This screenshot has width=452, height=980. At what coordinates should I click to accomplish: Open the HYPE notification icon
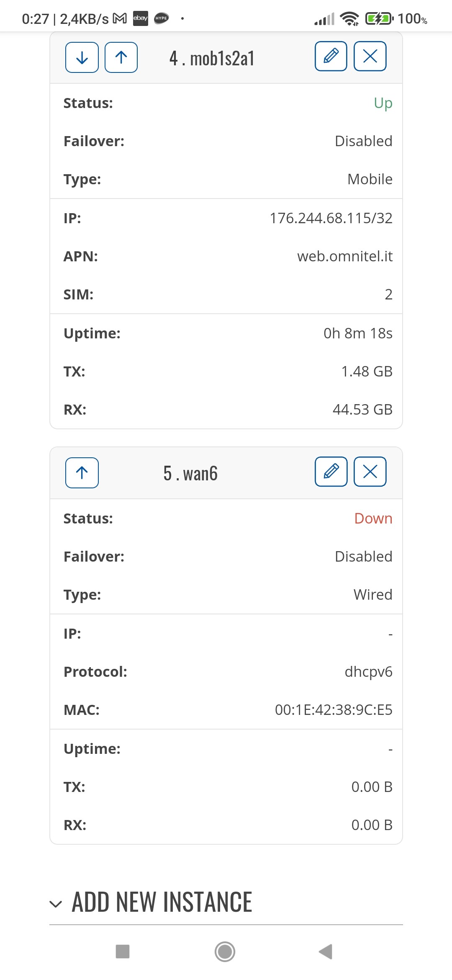162,18
